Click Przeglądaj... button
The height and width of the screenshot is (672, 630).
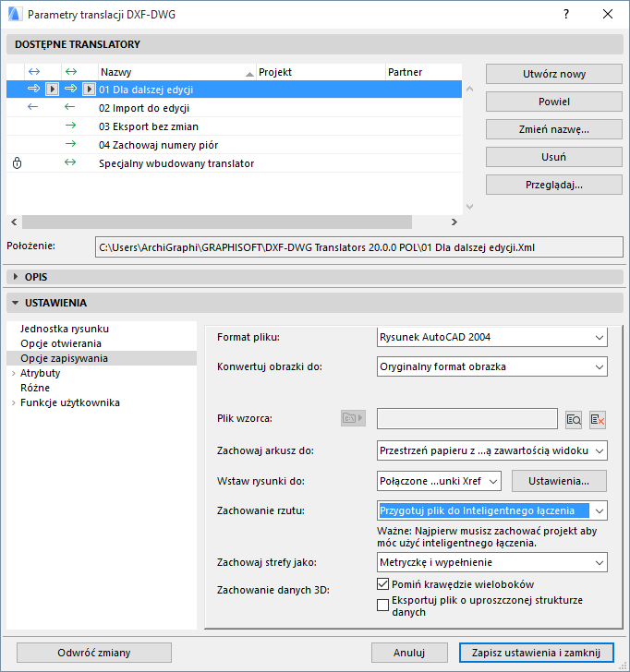point(553,185)
